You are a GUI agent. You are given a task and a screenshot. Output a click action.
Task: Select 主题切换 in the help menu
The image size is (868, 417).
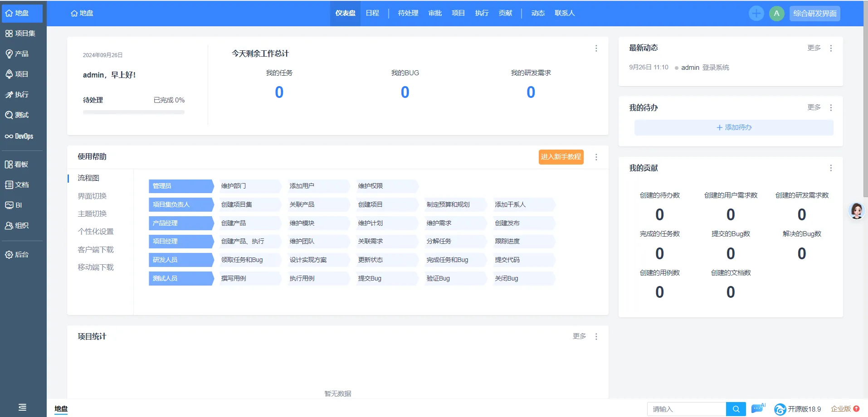pos(92,214)
